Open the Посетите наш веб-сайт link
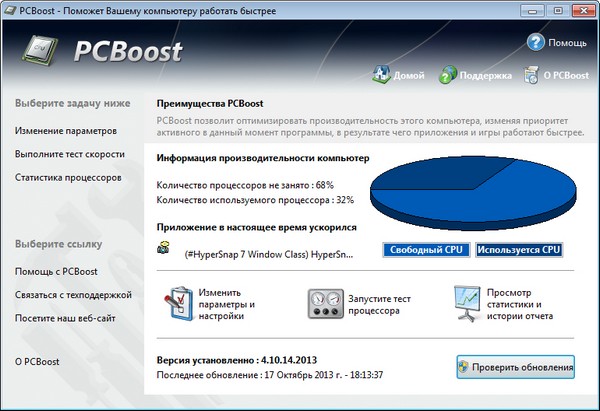The width and height of the screenshot is (600, 411). [x=65, y=318]
